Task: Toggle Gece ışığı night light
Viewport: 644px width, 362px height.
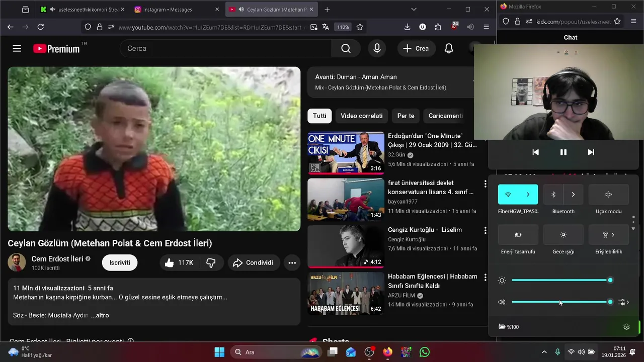Action: point(563,235)
